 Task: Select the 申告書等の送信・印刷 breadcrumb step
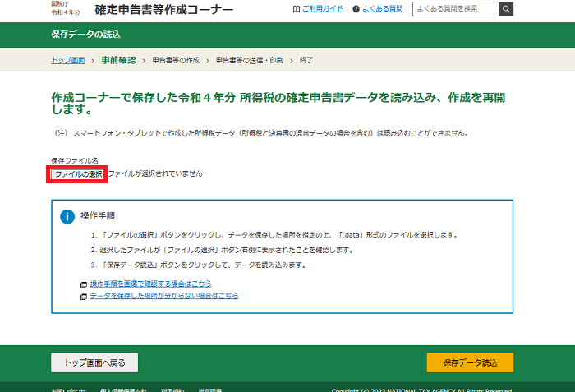point(249,60)
